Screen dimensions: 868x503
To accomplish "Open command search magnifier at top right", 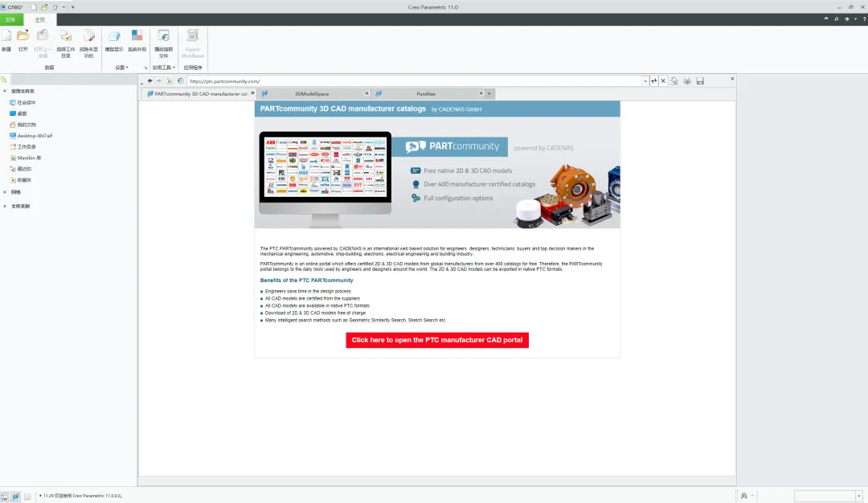I will click(837, 18).
